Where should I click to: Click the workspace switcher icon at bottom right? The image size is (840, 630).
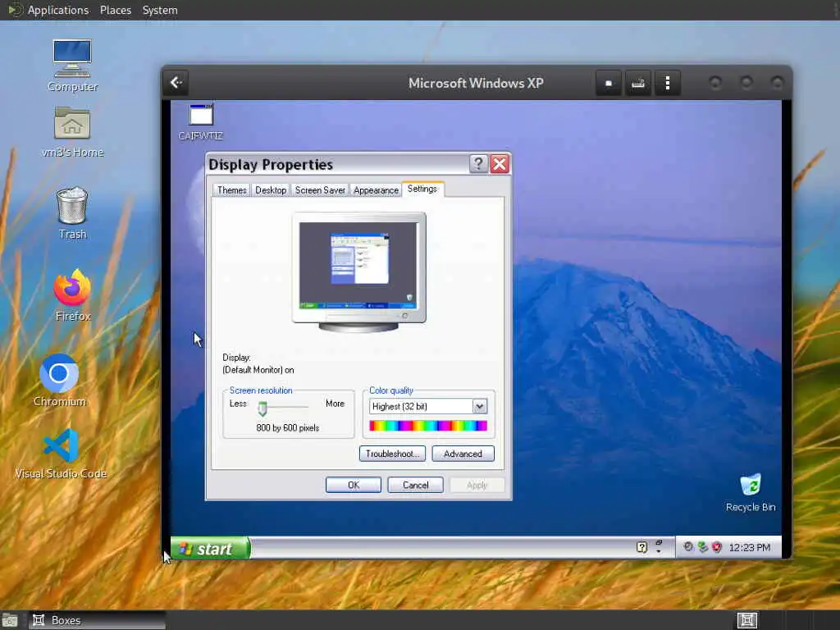(746, 620)
